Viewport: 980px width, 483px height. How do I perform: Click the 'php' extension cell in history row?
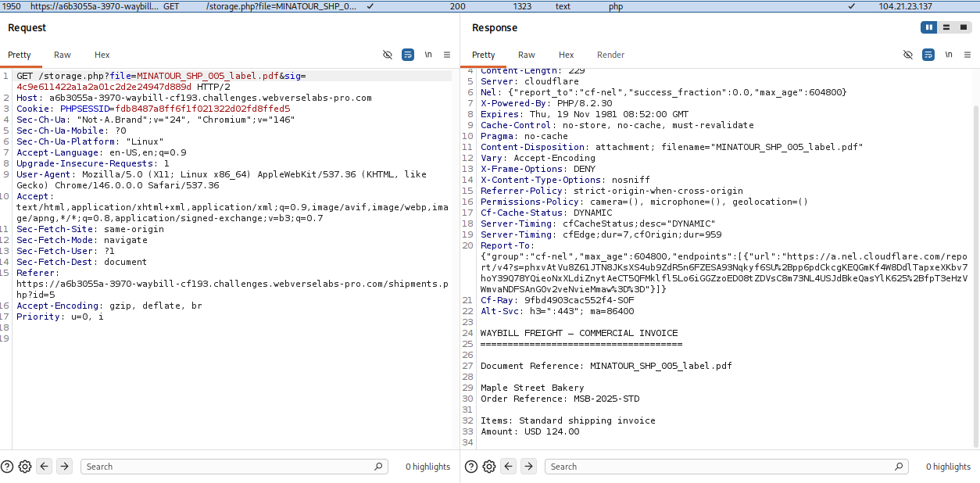616,6
